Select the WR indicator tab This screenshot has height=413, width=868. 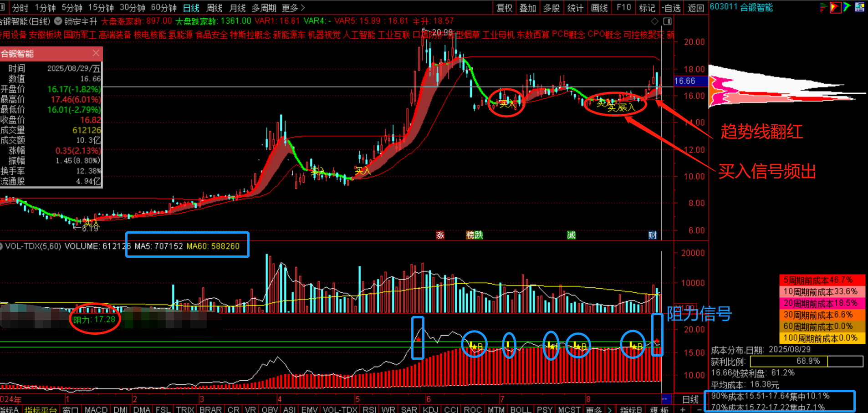coord(388,409)
